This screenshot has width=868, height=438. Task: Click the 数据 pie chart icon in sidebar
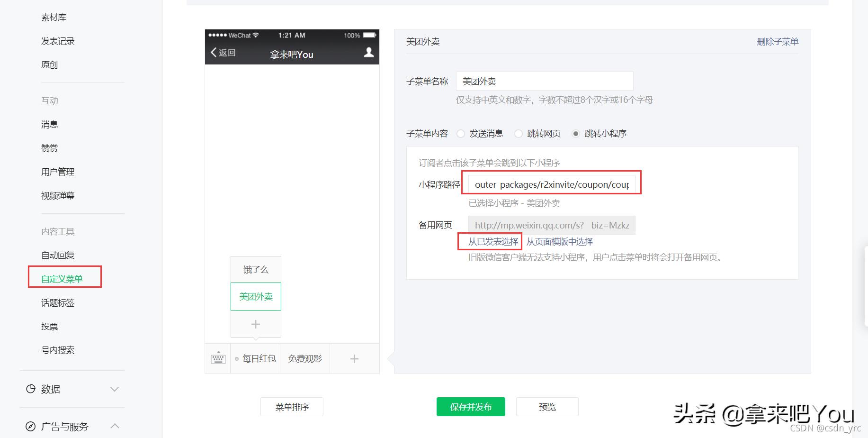30,389
